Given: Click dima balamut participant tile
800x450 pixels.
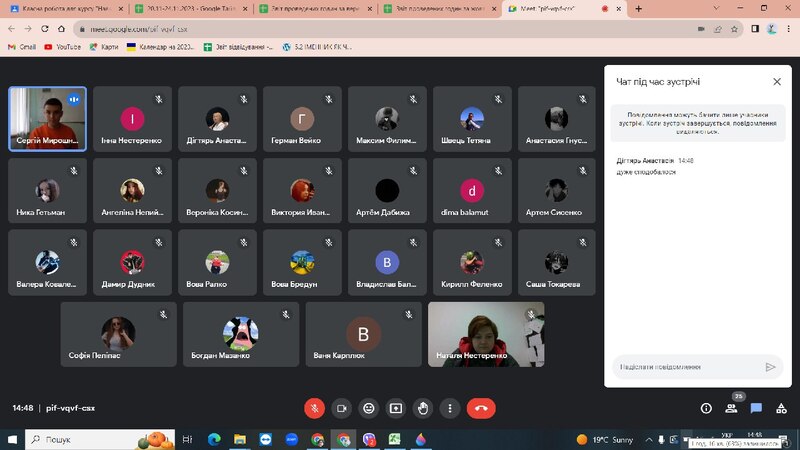Looking at the screenshot, I should [x=472, y=191].
